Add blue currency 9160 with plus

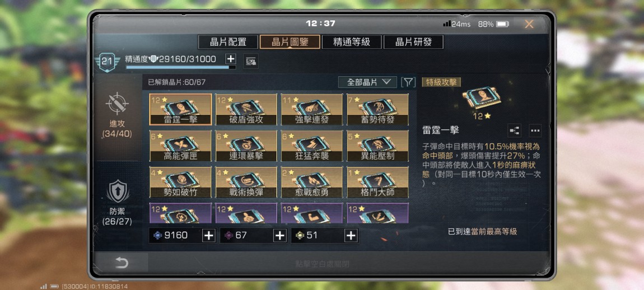(x=209, y=235)
